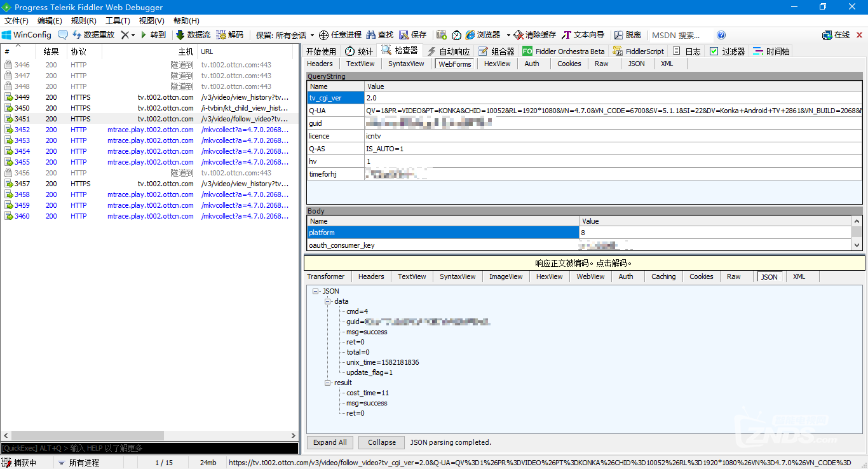Click the URL column header

(x=247, y=51)
